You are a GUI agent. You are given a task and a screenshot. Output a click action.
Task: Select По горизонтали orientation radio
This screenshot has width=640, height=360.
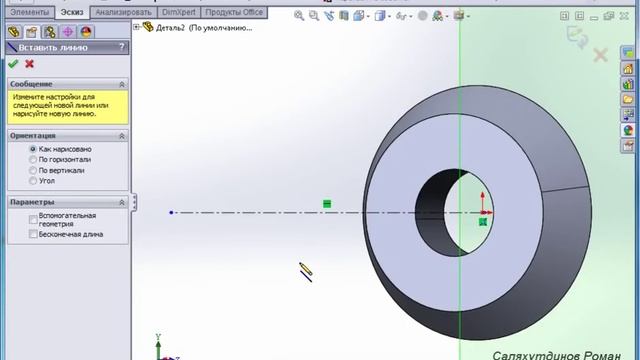pos(33,160)
